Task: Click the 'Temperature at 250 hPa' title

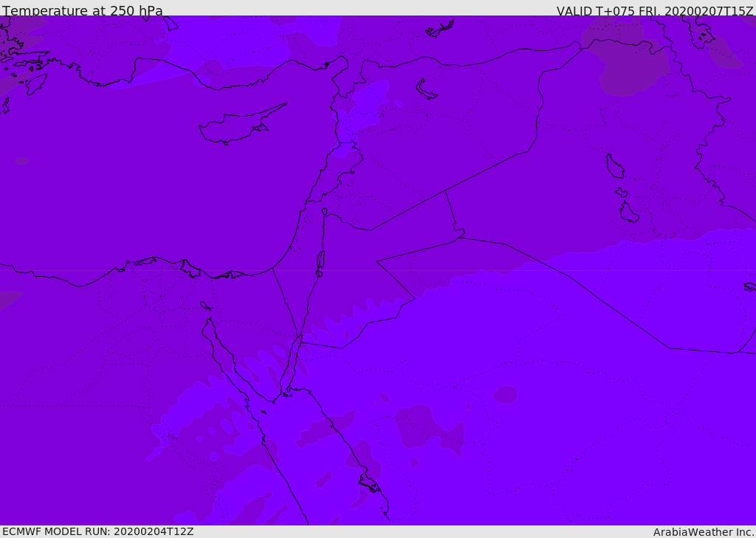Action: [x=83, y=11]
